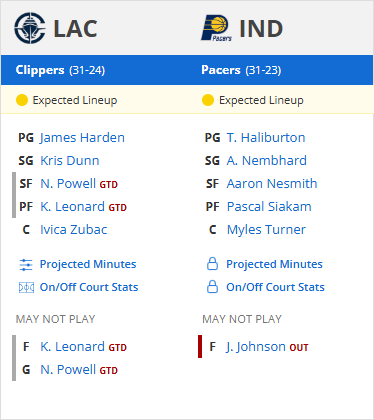Open T. Haliburton's player page

pyautogui.click(x=266, y=138)
